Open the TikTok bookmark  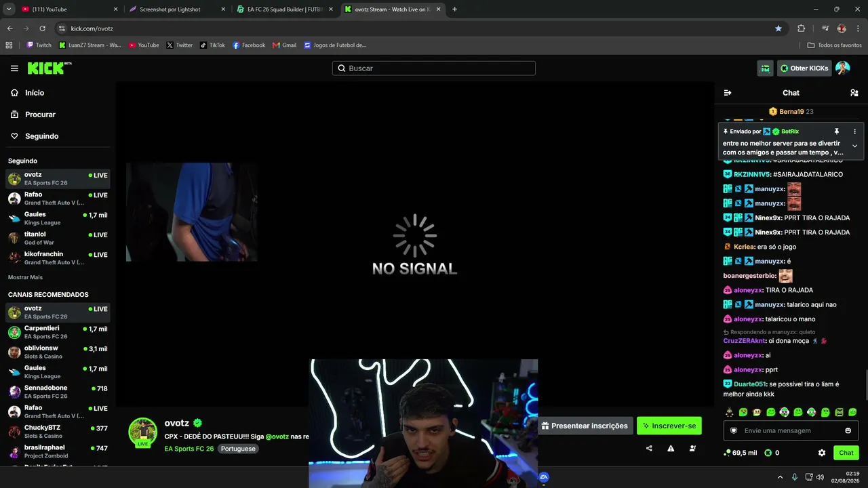[x=212, y=45]
